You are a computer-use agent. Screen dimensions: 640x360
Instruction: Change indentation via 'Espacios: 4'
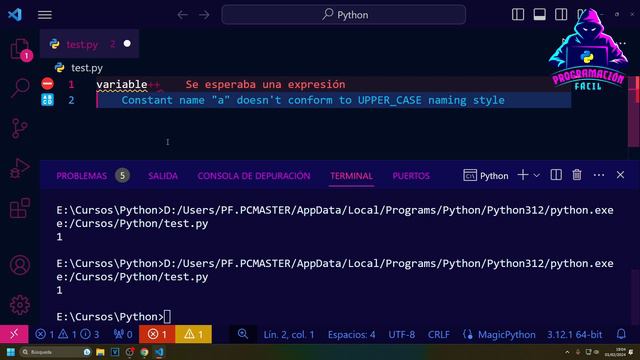click(351, 335)
